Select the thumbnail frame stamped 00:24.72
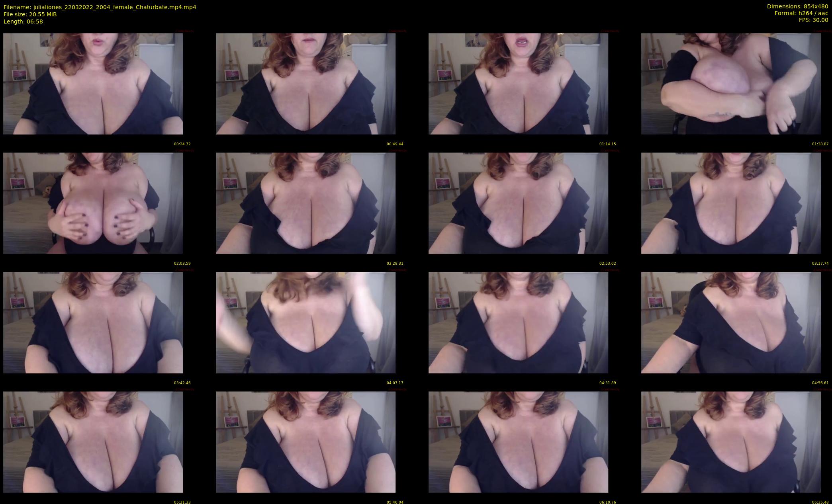 [x=93, y=84]
